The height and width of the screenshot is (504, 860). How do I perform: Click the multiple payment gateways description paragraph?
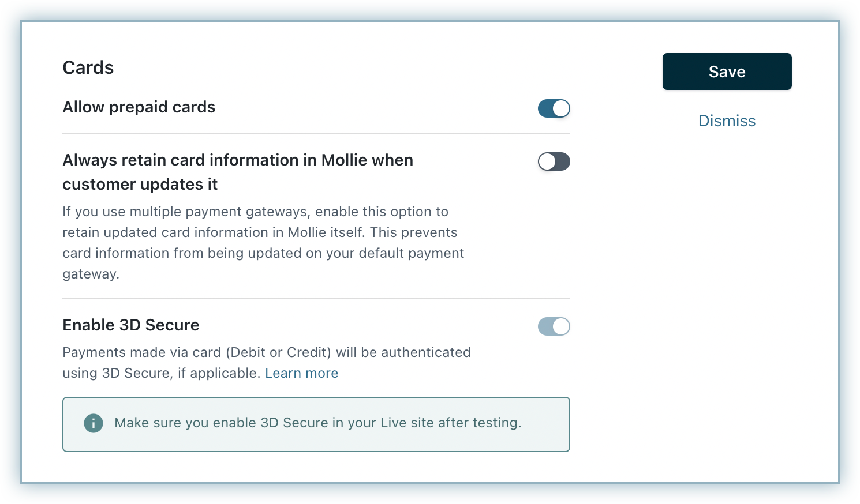tap(263, 243)
